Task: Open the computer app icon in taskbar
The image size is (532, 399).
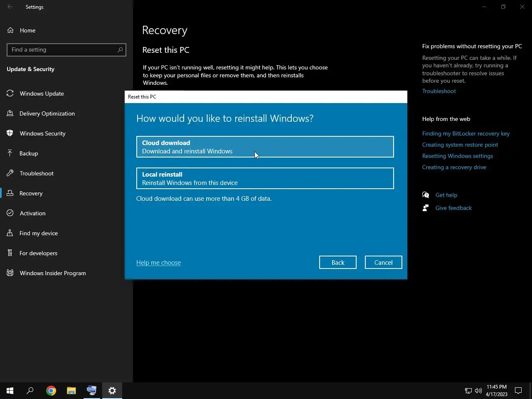Action: 91,391
